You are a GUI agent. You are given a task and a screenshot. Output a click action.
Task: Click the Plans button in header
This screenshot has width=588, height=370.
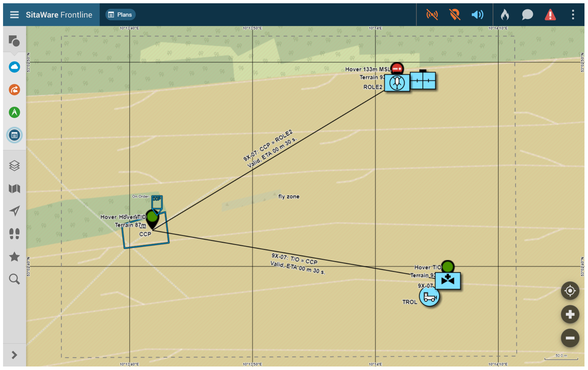pyautogui.click(x=120, y=15)
